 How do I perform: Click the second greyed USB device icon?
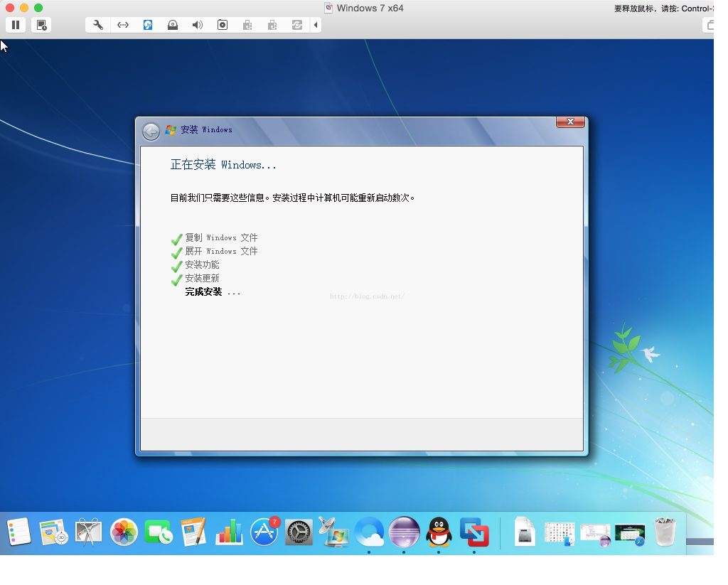(x=272, y=25)
